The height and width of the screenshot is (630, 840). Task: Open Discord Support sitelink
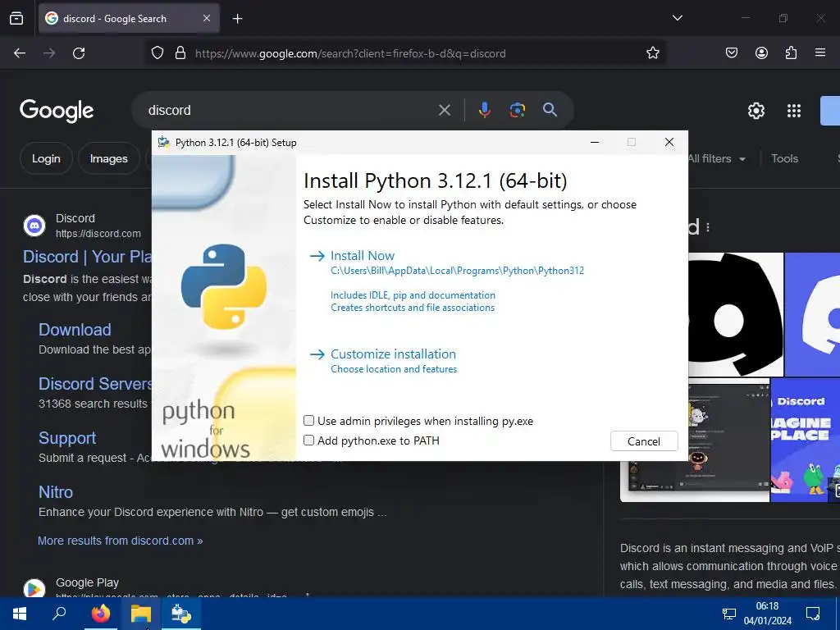[x=67, y=438]
